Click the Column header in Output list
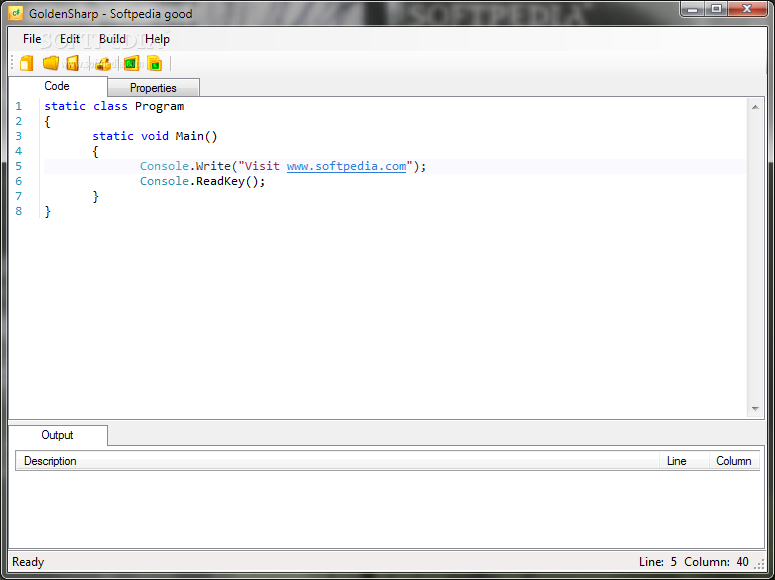Image resolution: width=775 pixels, height=580 pixels. tap(734, 461)
